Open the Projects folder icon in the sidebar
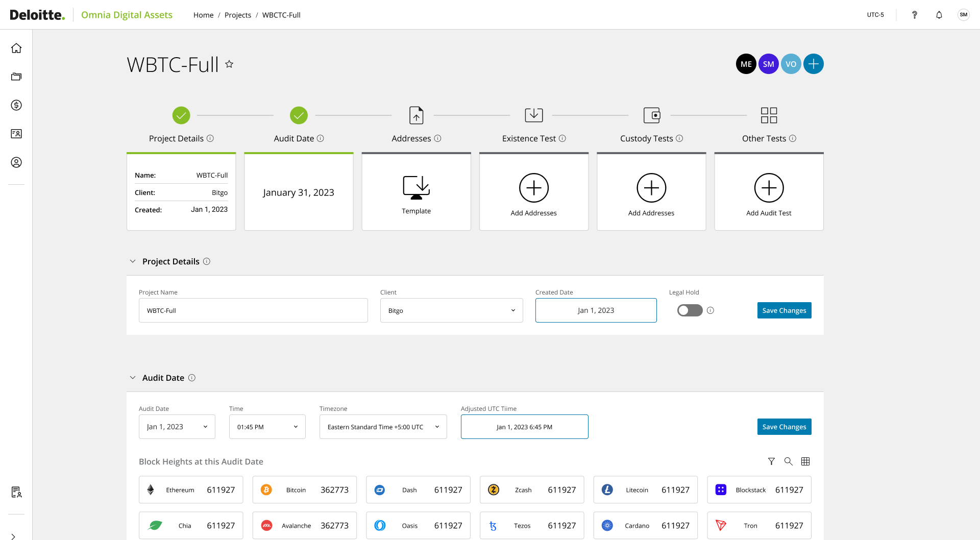 pyautogui.click(x=16, y=77)
